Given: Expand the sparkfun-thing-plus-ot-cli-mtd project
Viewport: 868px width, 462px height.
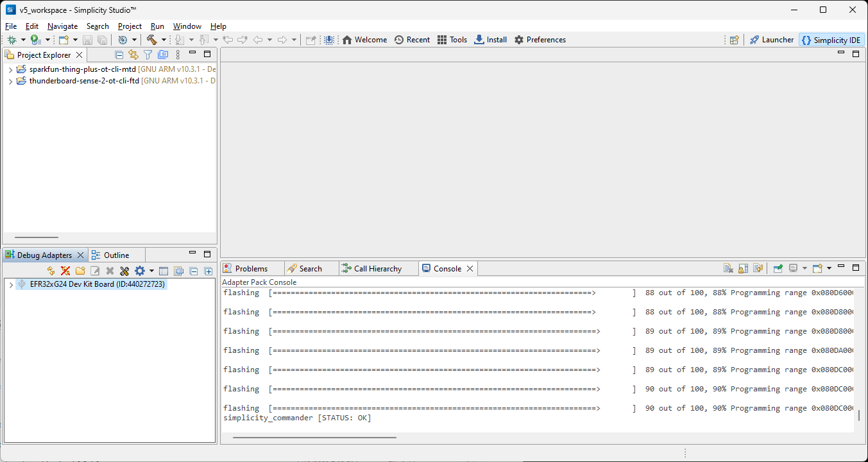Looking at the screenshot, I should (10, 69).
